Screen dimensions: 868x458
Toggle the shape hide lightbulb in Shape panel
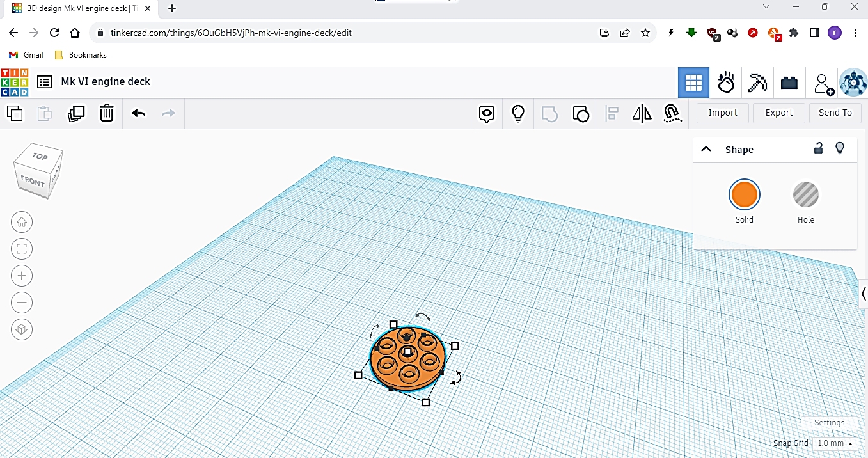[840, 148]
